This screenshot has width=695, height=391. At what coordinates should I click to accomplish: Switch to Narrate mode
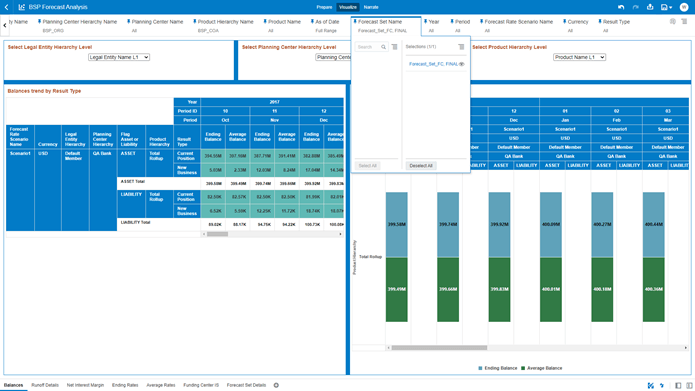371,7
